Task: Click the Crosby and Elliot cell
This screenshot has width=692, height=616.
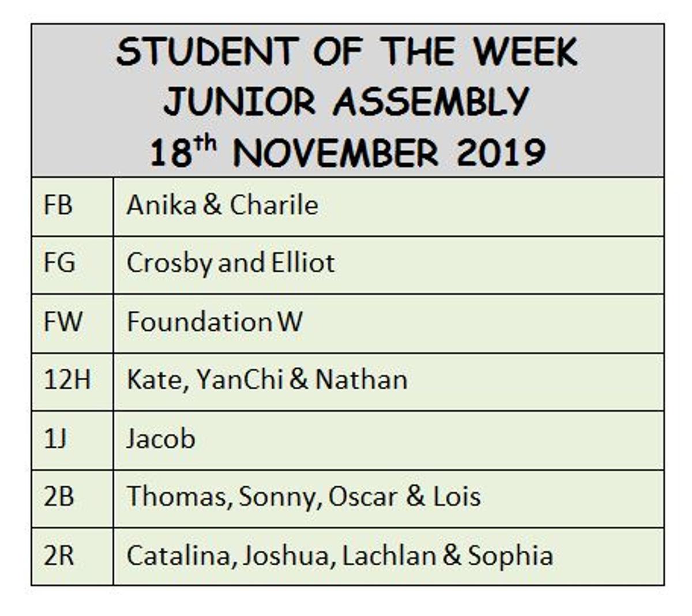Action: point(389,265)
